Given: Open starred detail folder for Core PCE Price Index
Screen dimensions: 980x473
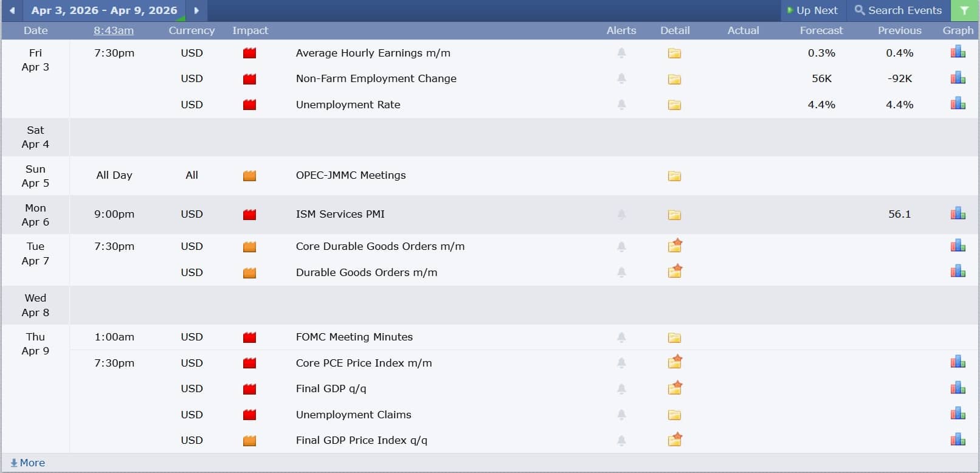Looking at the screenshot, I should pos(675,362).
